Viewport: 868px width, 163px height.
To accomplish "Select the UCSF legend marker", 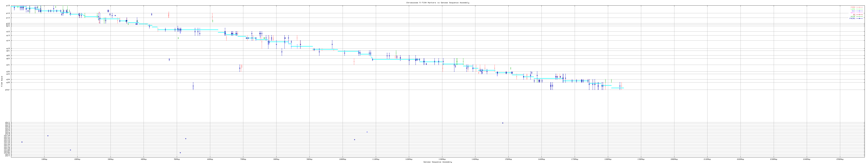I will pyautogui.click(x=859, y=16).
